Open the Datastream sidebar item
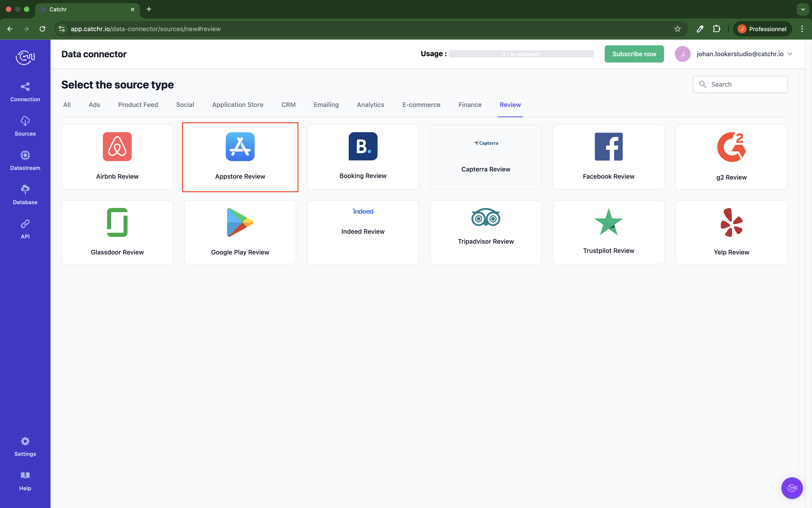This screenshot has width=812, height=508. coord(25,161)
